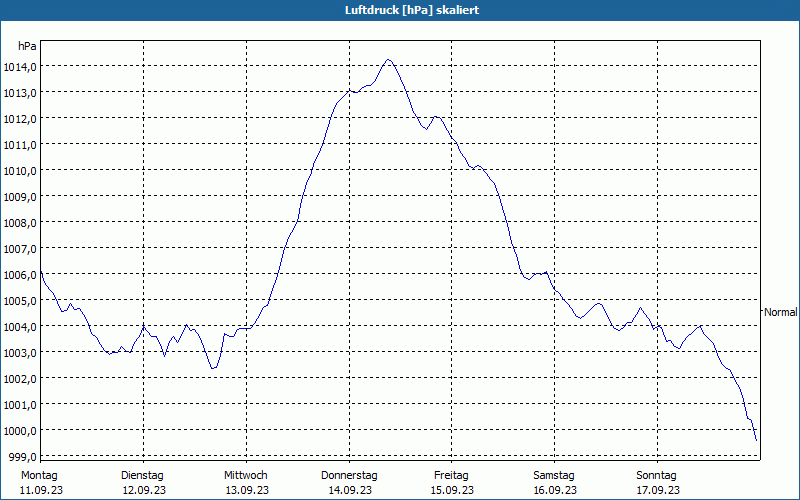Click the 1009,0 axis value
Viewport: 800px width, 500px height.
(19, 197)
